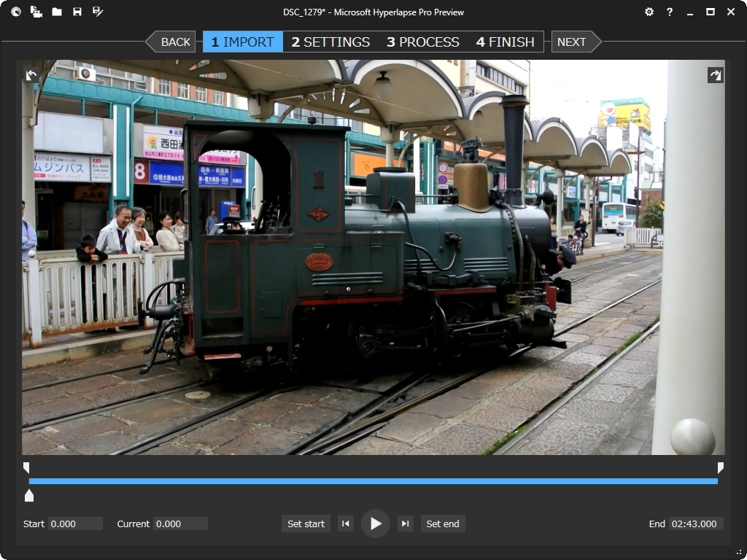The image size is (747, 560).
Task: Click the playhead marker below the timeline
Action: [x=29, y=496]
